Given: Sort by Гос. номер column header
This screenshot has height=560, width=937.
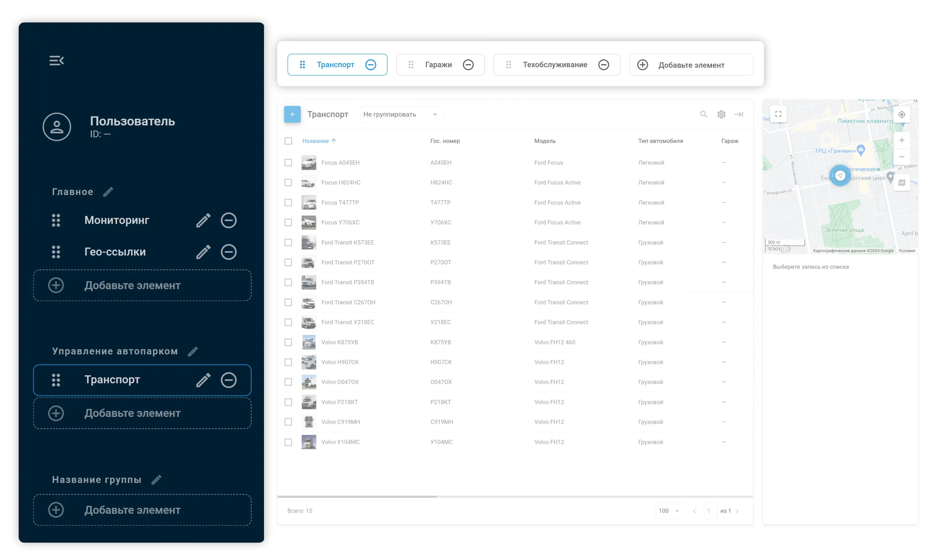Looking at the screenshot, I should pyautogui.click(x=445, y=141).
